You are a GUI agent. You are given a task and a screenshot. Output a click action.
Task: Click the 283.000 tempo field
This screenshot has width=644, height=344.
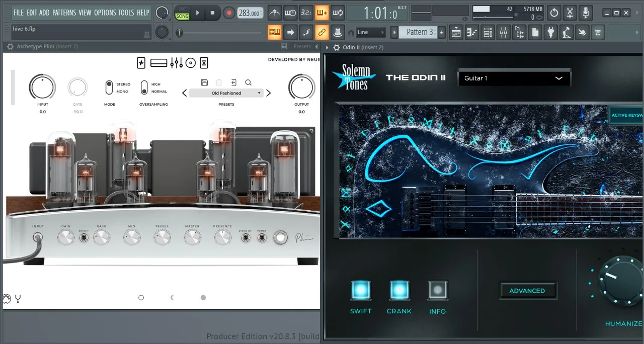click(x=250, y=13)
